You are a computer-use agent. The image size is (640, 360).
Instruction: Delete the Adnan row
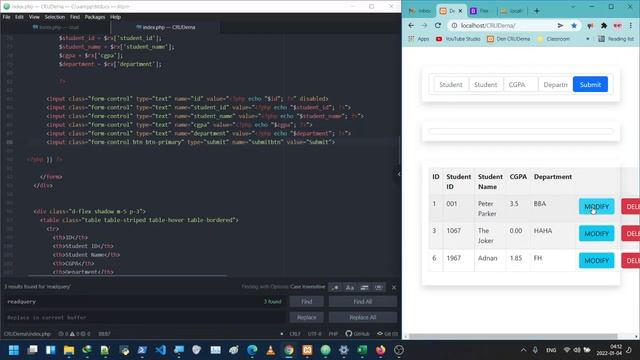point(631,260)
